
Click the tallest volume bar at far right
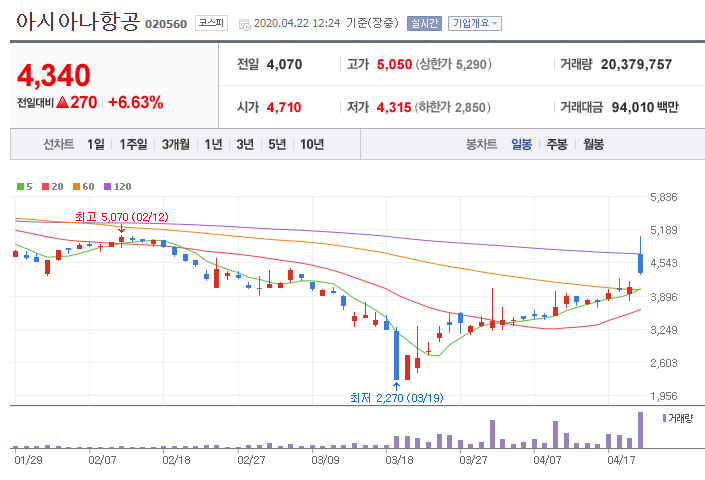pos(640,430)
